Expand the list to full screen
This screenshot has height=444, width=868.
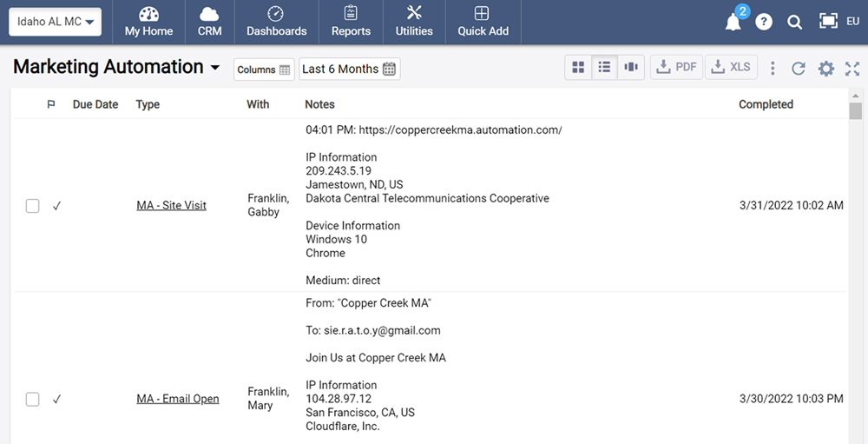pyautogui.click(x=852, y=68)
